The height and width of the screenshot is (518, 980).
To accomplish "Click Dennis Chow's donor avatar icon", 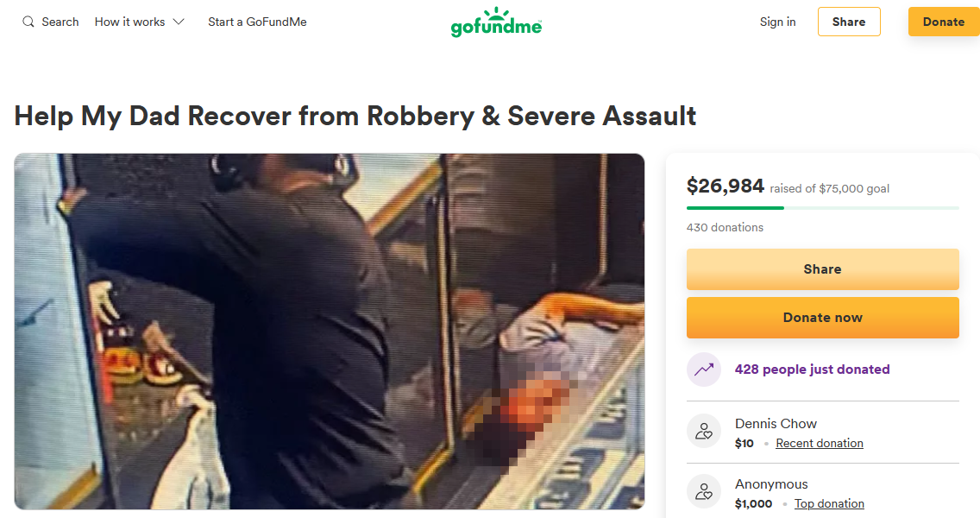I will click(704, 432).
